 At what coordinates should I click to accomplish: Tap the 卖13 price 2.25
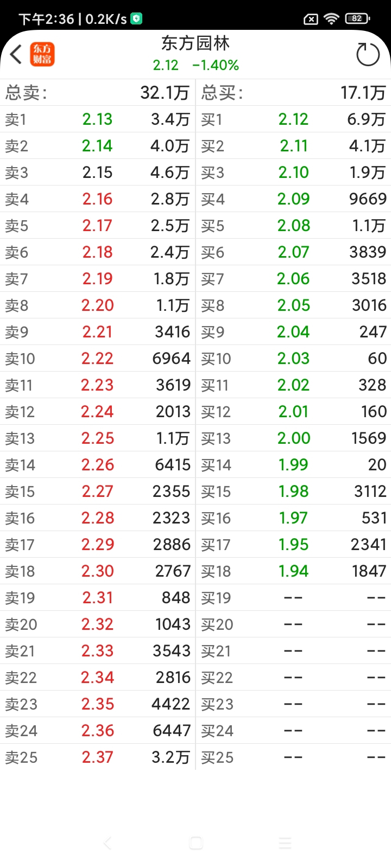98,438
